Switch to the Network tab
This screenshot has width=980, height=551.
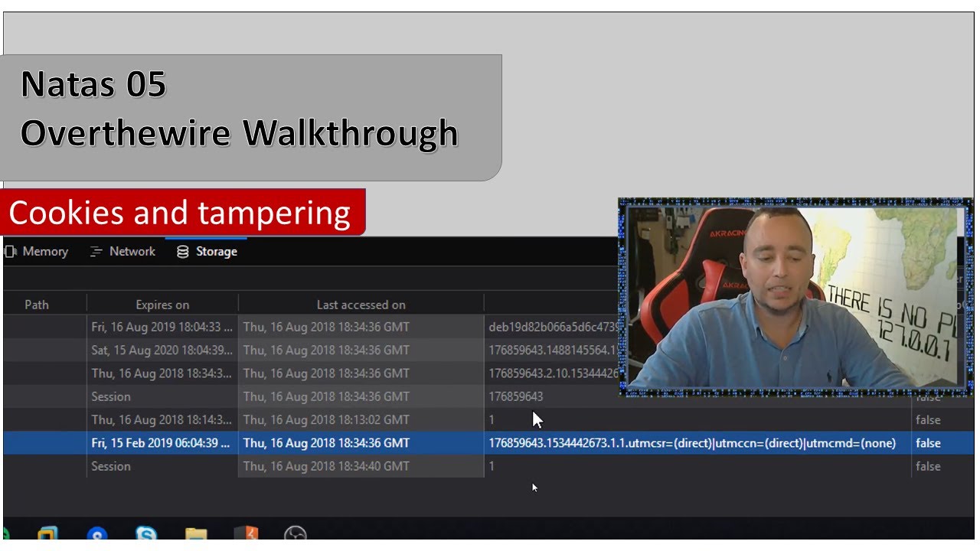[x=122, y=252]
